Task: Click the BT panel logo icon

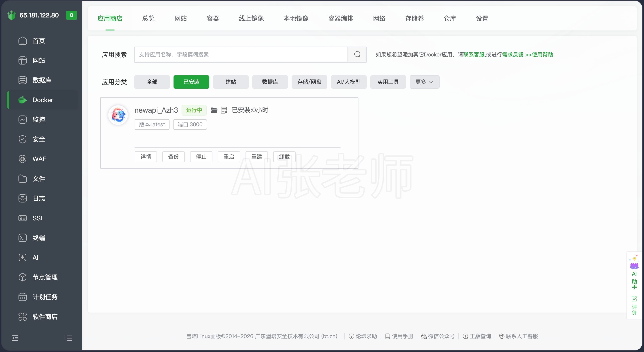Action: [11, 15]
